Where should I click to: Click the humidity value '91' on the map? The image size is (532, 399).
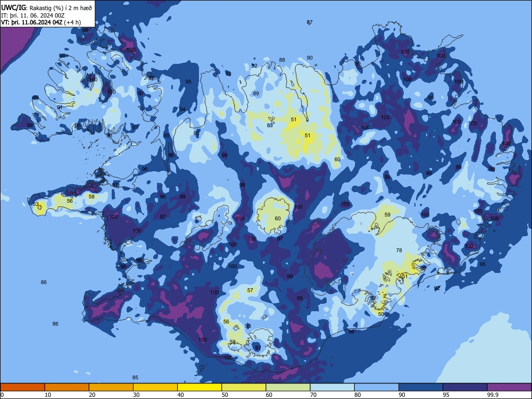[60, 107]
